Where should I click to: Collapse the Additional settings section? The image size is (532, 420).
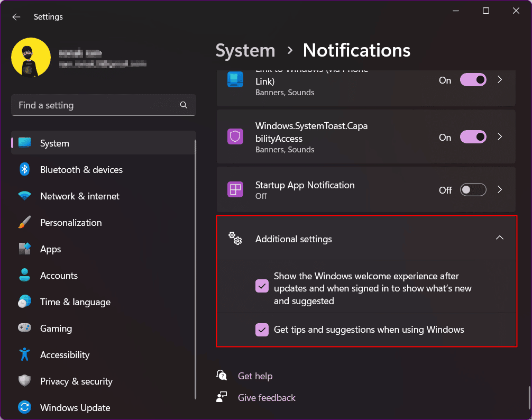click(x=499, y=238)
